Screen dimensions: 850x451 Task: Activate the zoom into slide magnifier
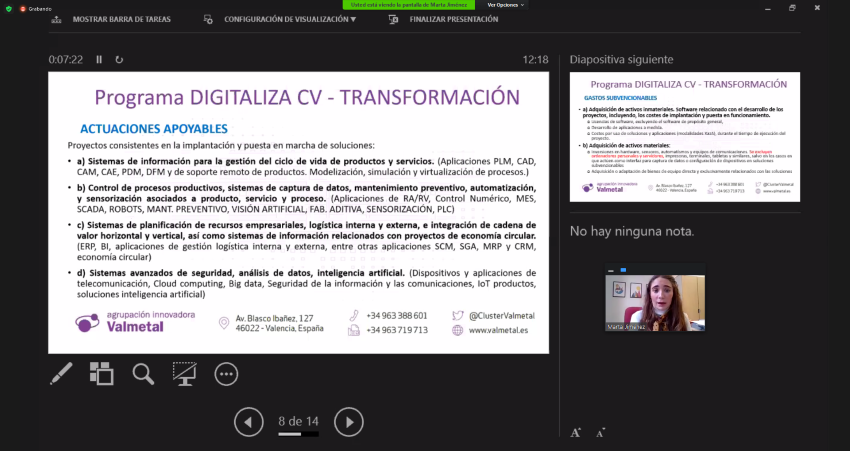click(143, 373)
